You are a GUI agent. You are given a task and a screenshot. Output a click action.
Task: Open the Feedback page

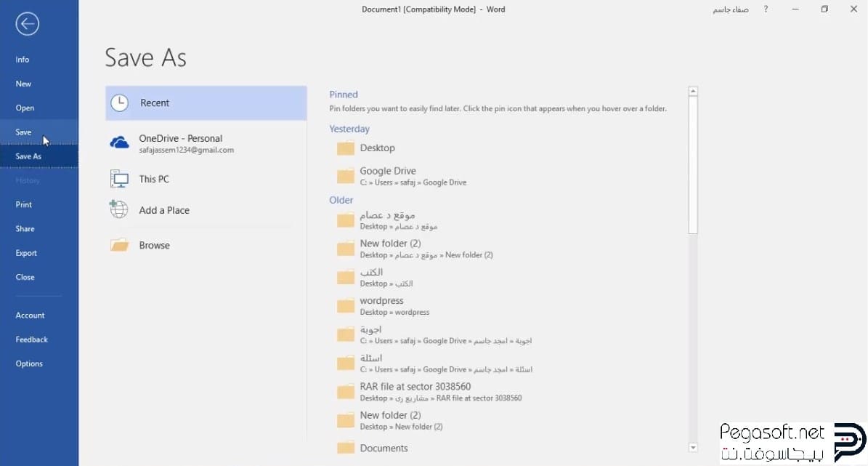(38, 340)
